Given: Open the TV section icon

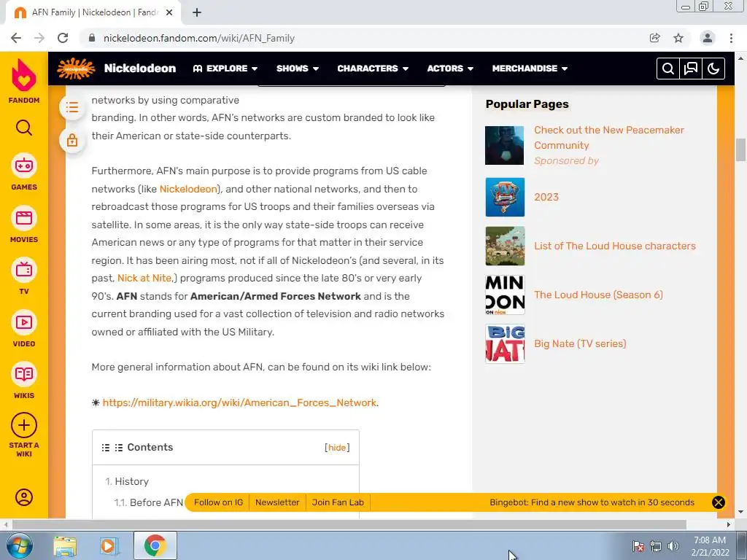Looking at the screenshot, I should [24, 270].
